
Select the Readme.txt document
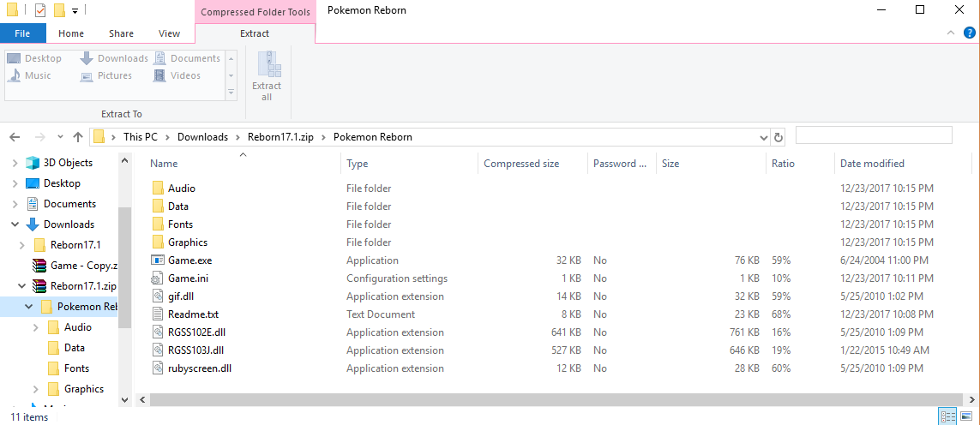pos(193,314)
